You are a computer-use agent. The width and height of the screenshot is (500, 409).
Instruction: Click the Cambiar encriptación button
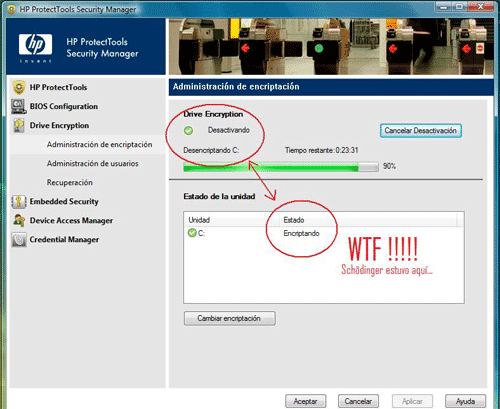tap(230, 318)
